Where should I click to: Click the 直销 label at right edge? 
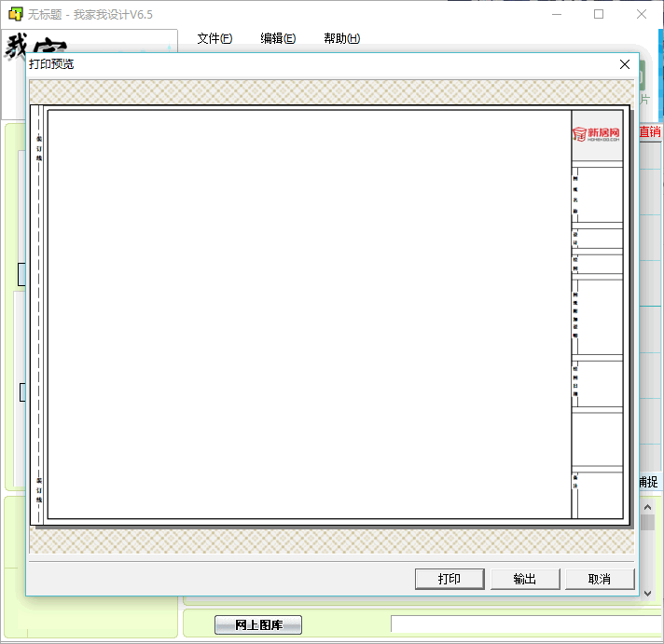pyautogui.click(x=650, y=132)
